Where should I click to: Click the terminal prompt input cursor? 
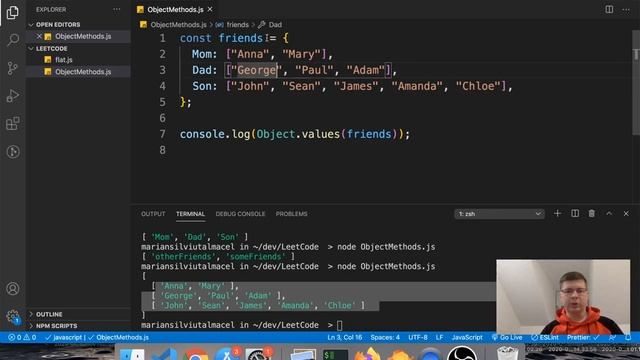(340, 325)
